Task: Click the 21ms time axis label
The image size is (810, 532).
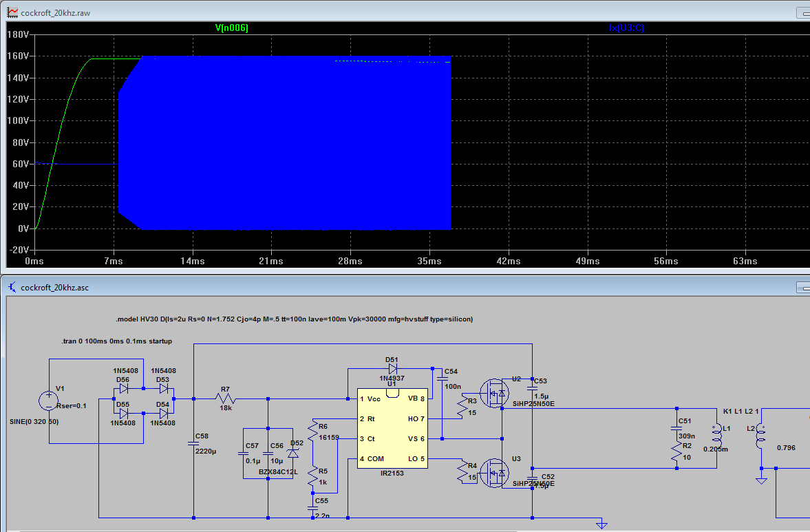Action: pos(271,261)
